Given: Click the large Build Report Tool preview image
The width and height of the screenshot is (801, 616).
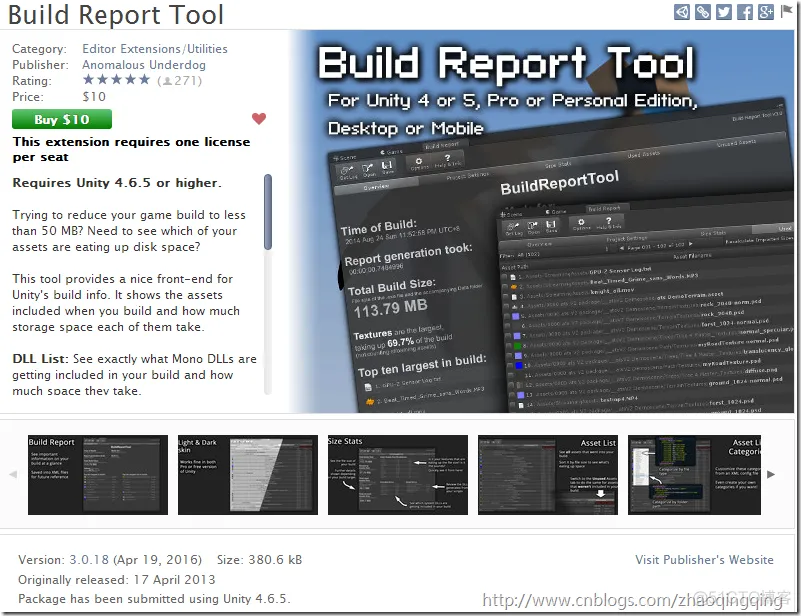Looking at the screenshot, I should (543, 221).
